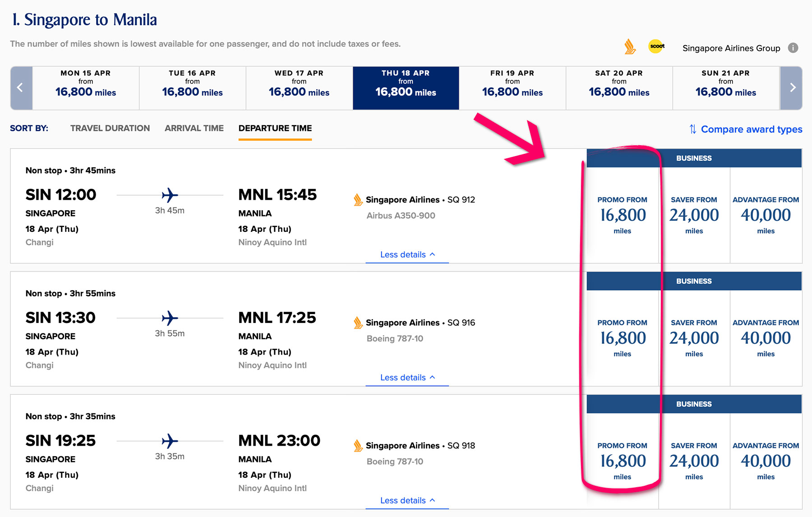Select the Fri 19 Apr date tab

(512, 88)
